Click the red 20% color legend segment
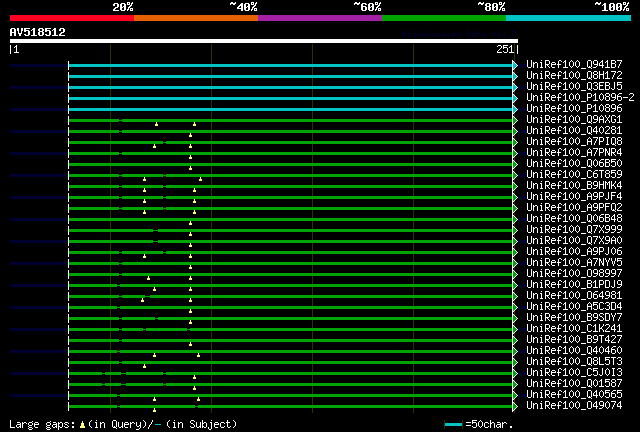Image resolution: width=640 pixels, height=432 pixels. pyautogui.click(x=72, y=18)
